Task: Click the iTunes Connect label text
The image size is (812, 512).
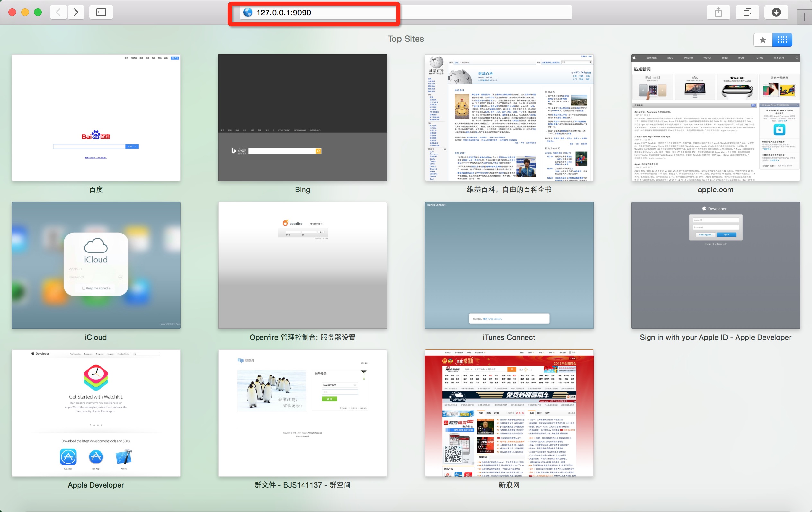Action: [509, 337]
